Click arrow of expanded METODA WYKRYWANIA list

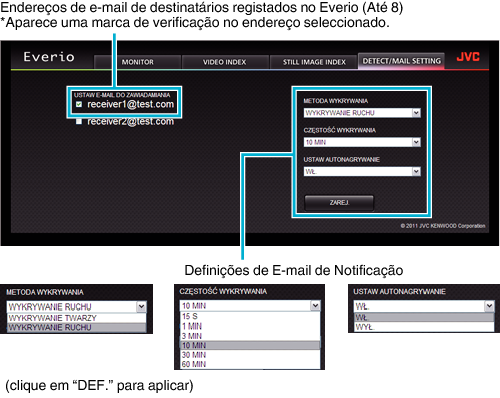tap(141, 306)
